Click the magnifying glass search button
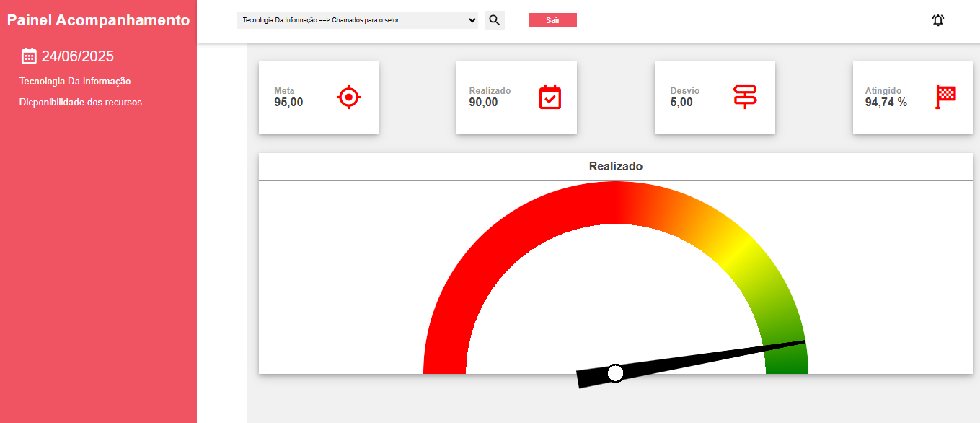 [x=494, y=20]
